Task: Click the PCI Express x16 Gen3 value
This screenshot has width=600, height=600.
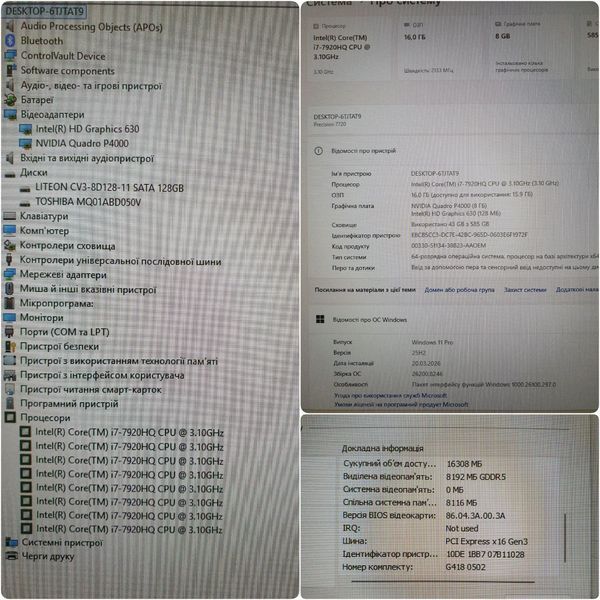Action: click(486, 541)
